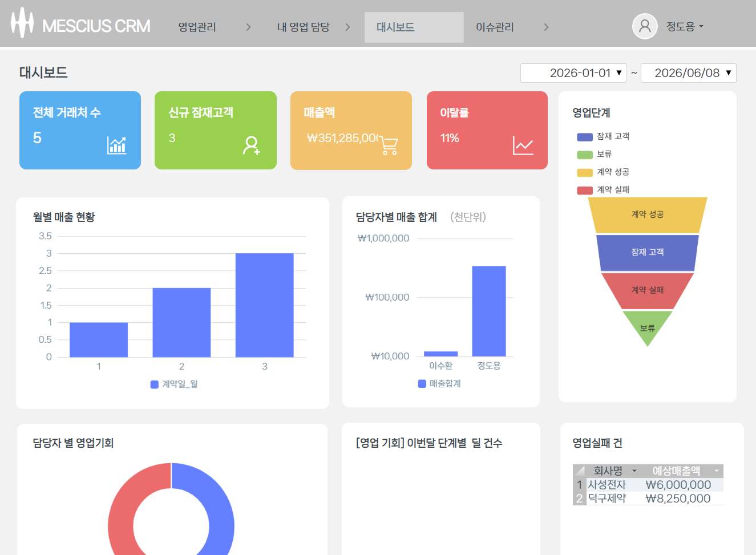Click the line graph icon in 이탈률 card

523,145
